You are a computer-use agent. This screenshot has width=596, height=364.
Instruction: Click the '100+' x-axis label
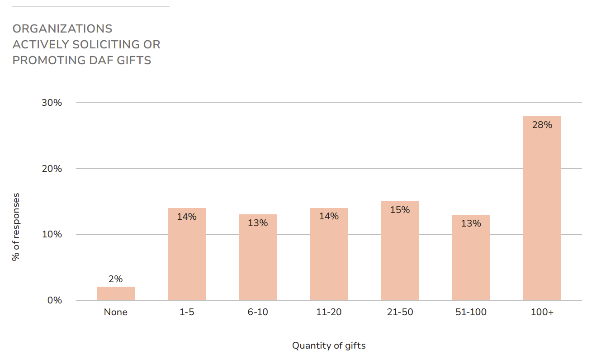click(x=542, y=312)
